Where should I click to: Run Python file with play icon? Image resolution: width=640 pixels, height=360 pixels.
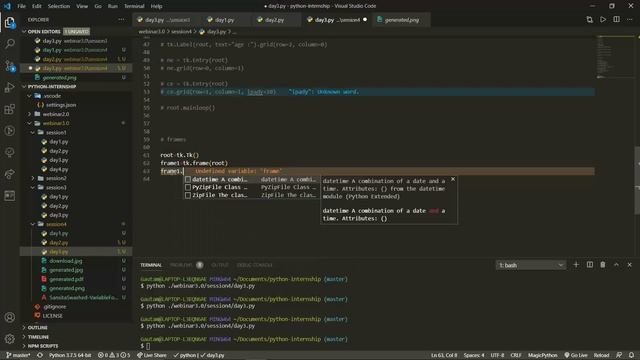603,20
